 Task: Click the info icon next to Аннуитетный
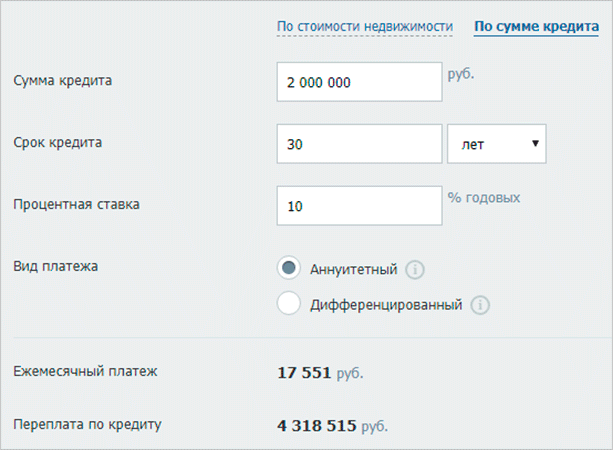pos(416,269)
